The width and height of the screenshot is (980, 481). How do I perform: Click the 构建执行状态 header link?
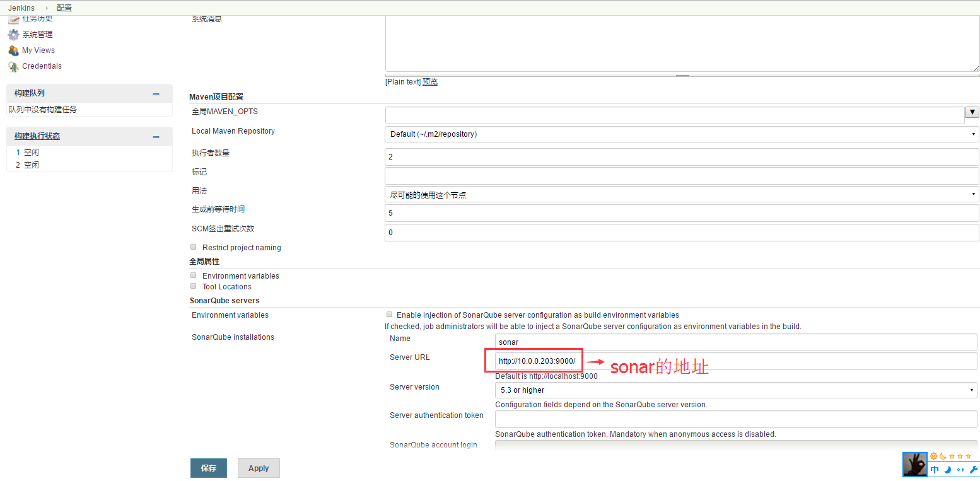pos(37,136)
